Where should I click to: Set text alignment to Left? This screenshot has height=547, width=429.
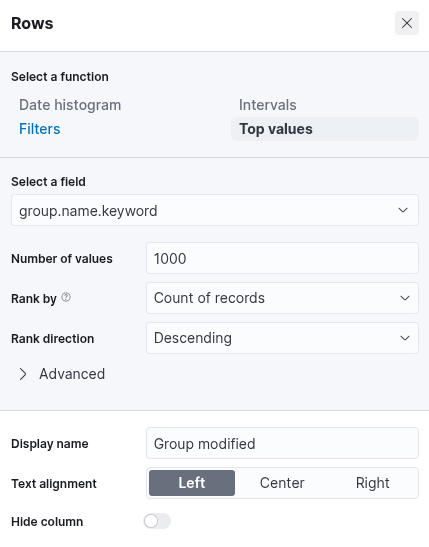point(192,483)
